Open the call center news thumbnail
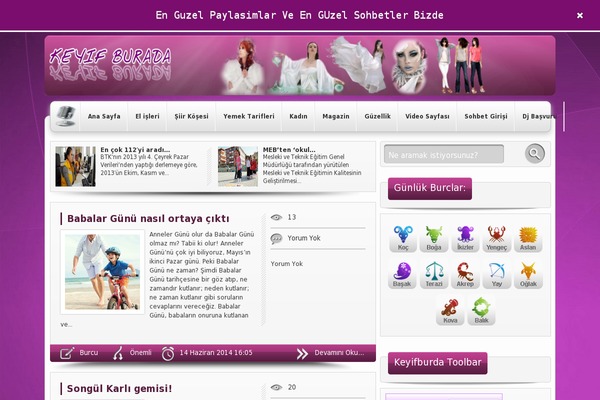This screenshot has width=600, height=400. pyautogui.click(x=75, y=167)
